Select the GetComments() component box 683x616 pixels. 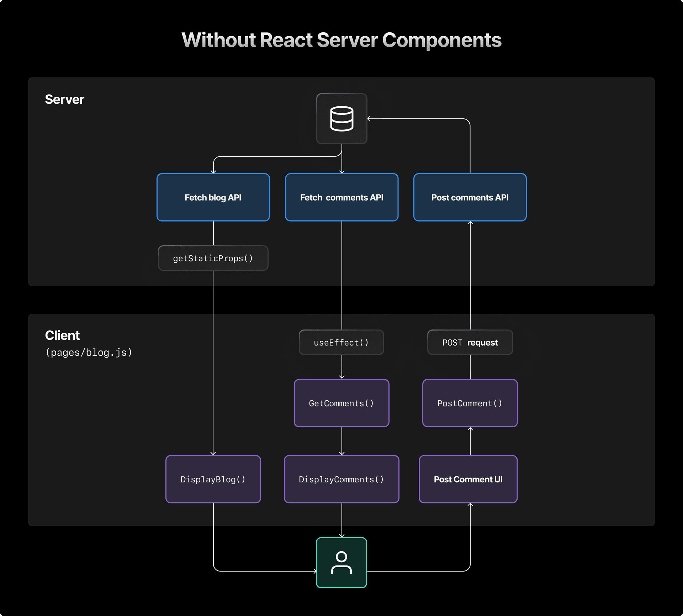tap(341, 403)
